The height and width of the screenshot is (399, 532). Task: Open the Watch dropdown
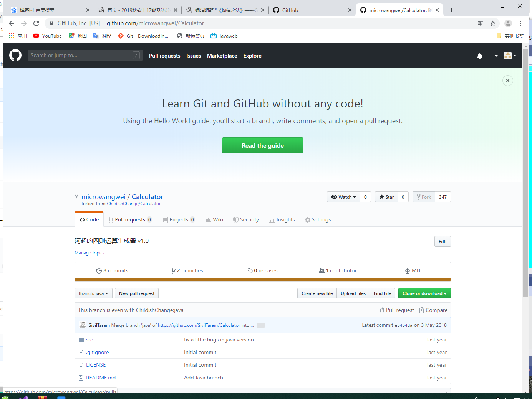click(x=344, y=197)
